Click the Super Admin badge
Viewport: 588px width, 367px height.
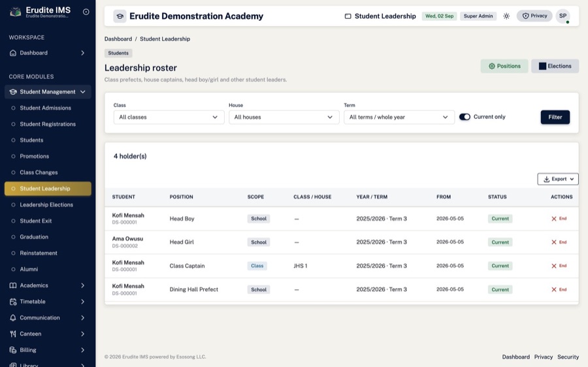click(478, 16)
